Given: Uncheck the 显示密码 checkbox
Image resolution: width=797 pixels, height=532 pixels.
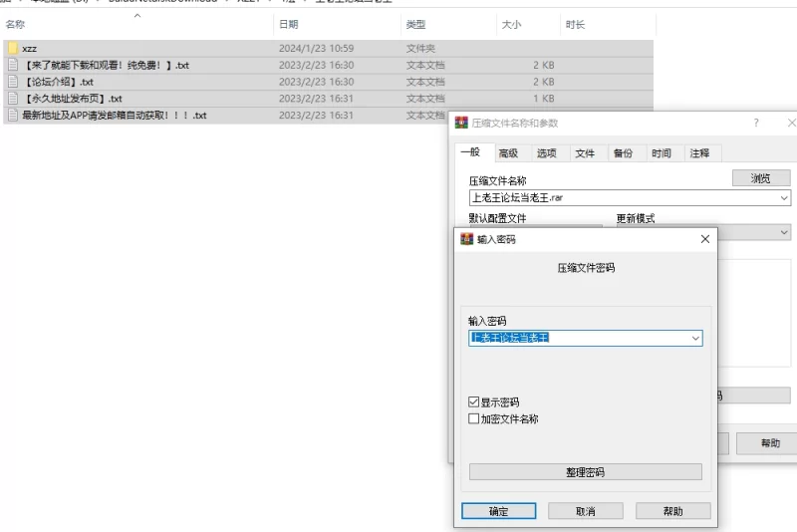Looking at the screenshot, I should point(474,402).
